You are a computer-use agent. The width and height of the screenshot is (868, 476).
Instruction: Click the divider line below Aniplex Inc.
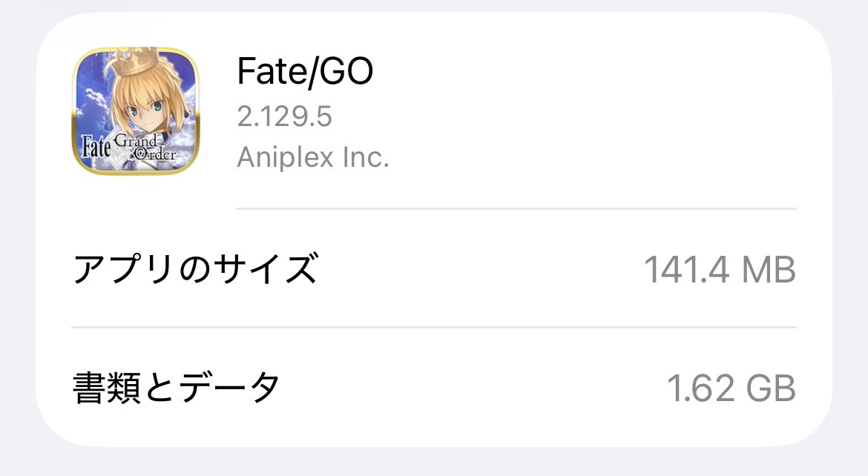point(516,208)
